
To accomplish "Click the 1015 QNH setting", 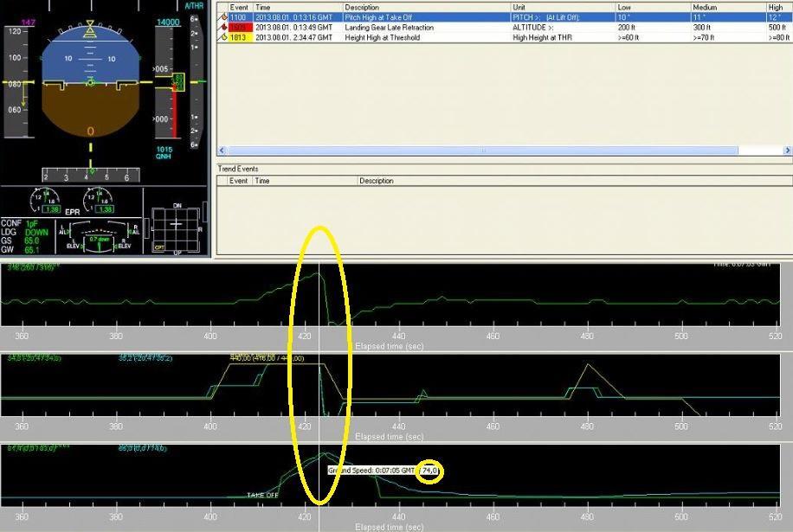I will pos(164,152).
